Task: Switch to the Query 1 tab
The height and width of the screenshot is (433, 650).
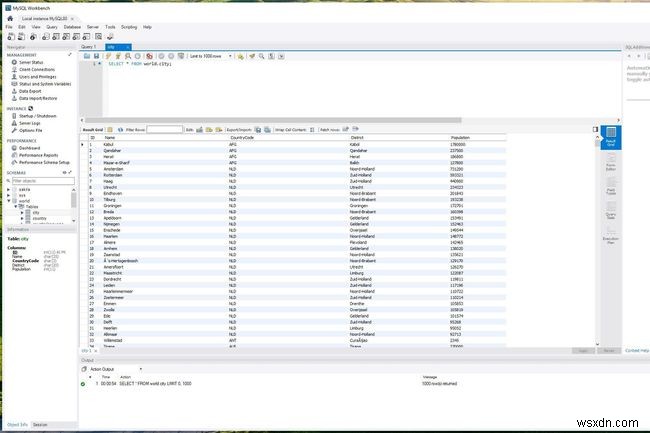Action: (x=90, y=47)
